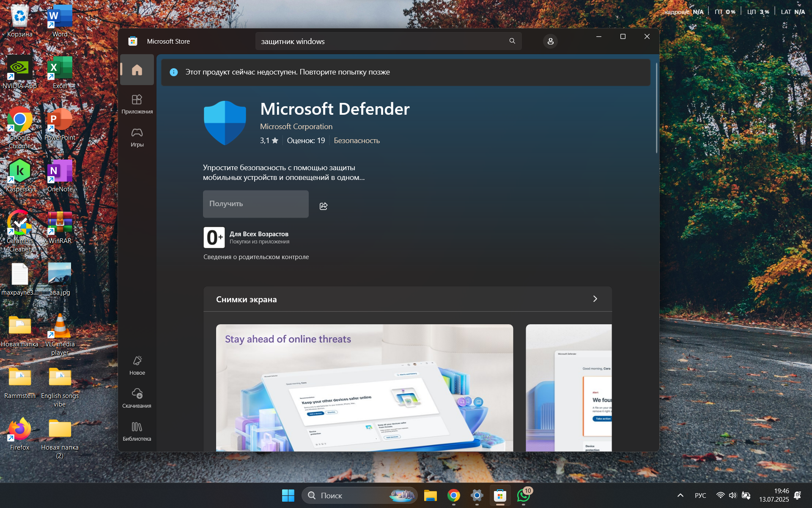812x508 pixels.
Task: Click the Microsoft Defender shield app icon
Action: point(225,123)
